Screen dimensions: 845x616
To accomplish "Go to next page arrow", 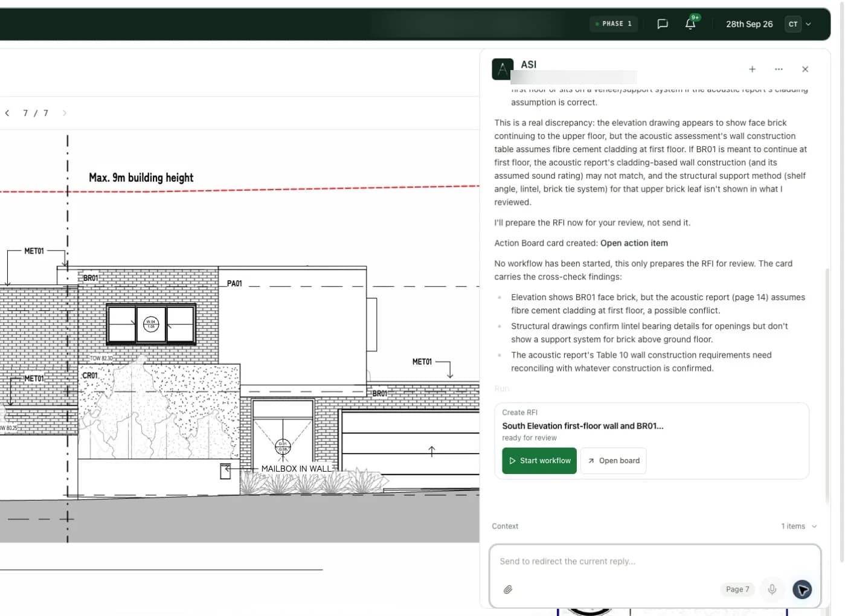I will (65, 113).
